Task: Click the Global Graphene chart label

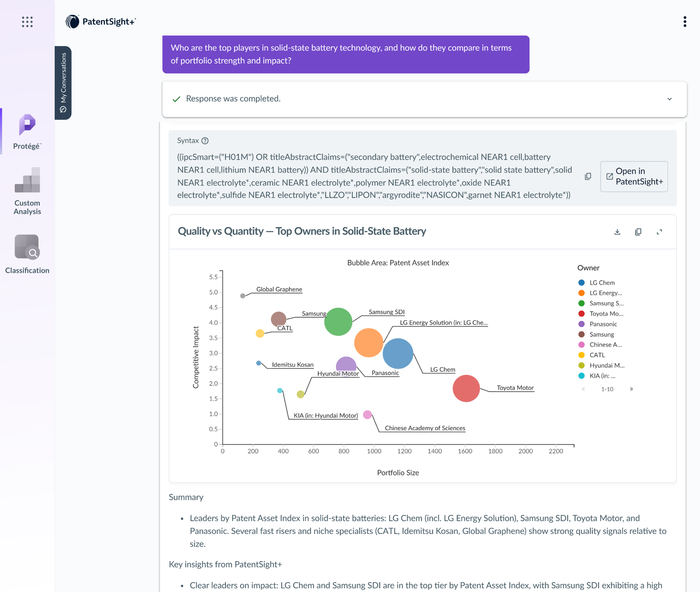Action: point(279,289)
